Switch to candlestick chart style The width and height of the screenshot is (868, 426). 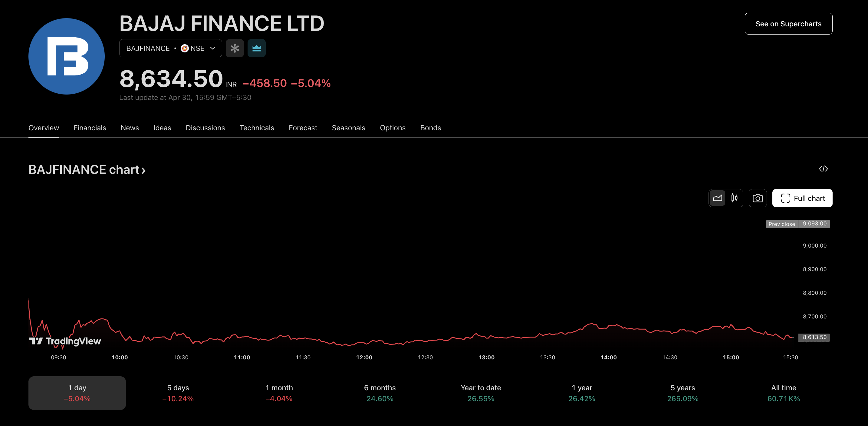pos(734,198)
